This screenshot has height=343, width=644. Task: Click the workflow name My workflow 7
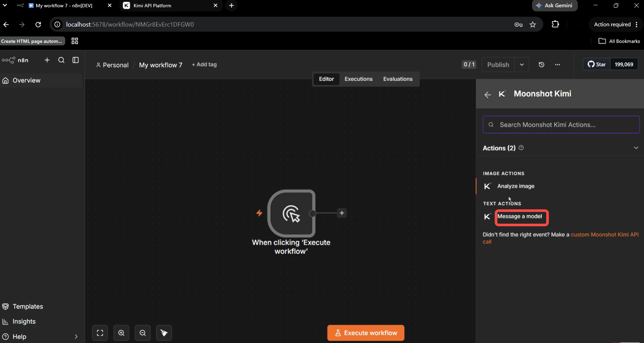161,65
